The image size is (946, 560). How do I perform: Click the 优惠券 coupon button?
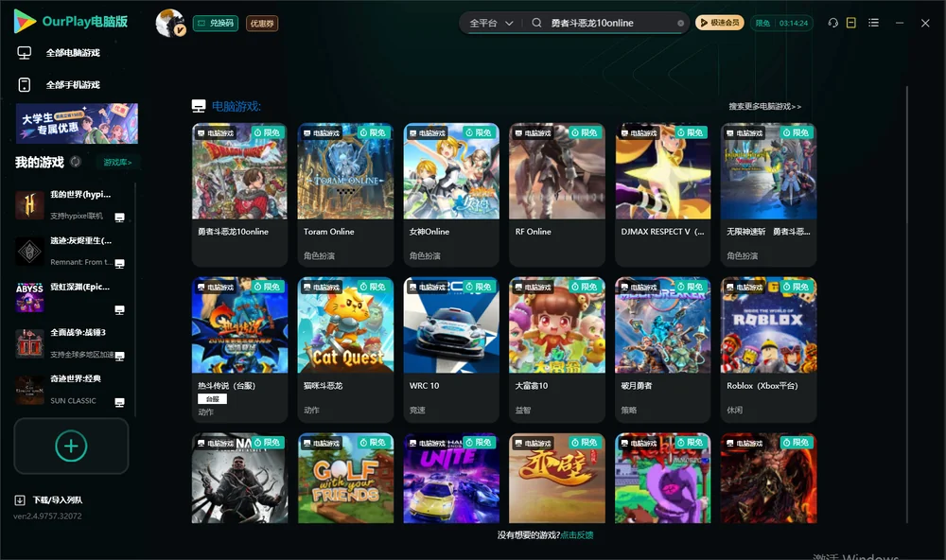(262, 24)
